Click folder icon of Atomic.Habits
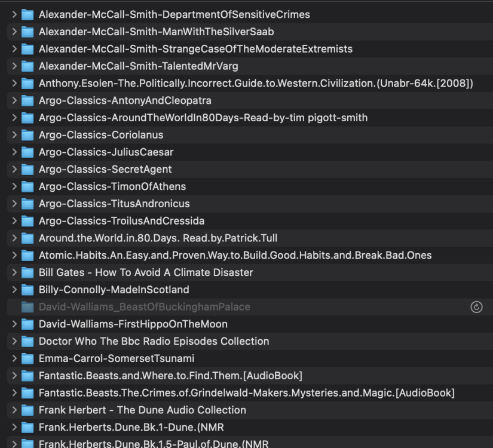493x448 pixels. (x=27, y=255)
